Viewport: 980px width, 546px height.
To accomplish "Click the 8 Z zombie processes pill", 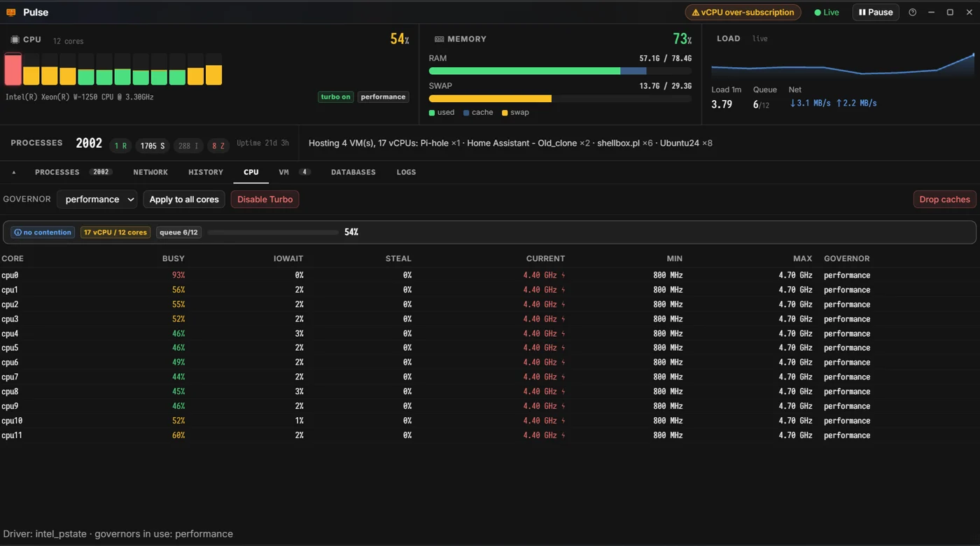I will point(218,146).
